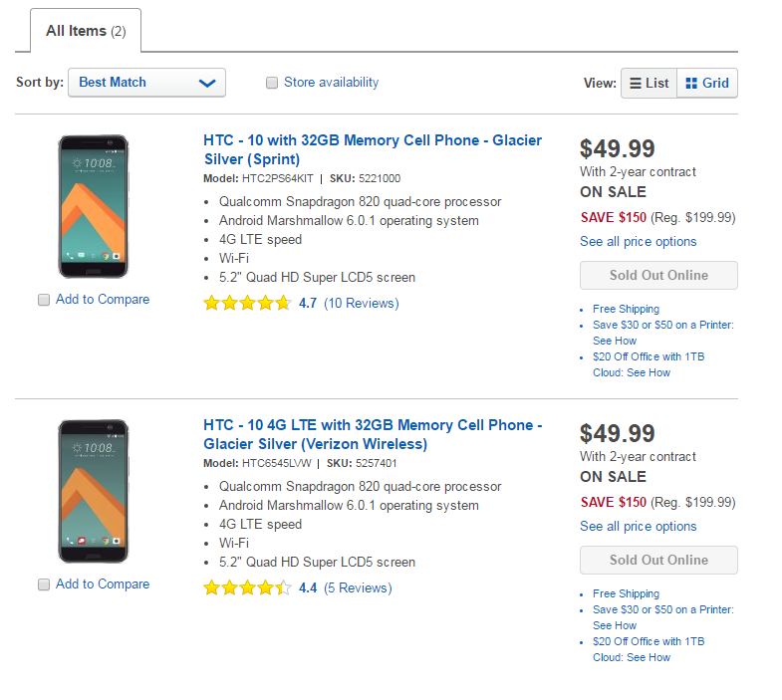Enable the Store availability checkbox
Viewport: 782px width, 700px height.
[x=272, y=83]
